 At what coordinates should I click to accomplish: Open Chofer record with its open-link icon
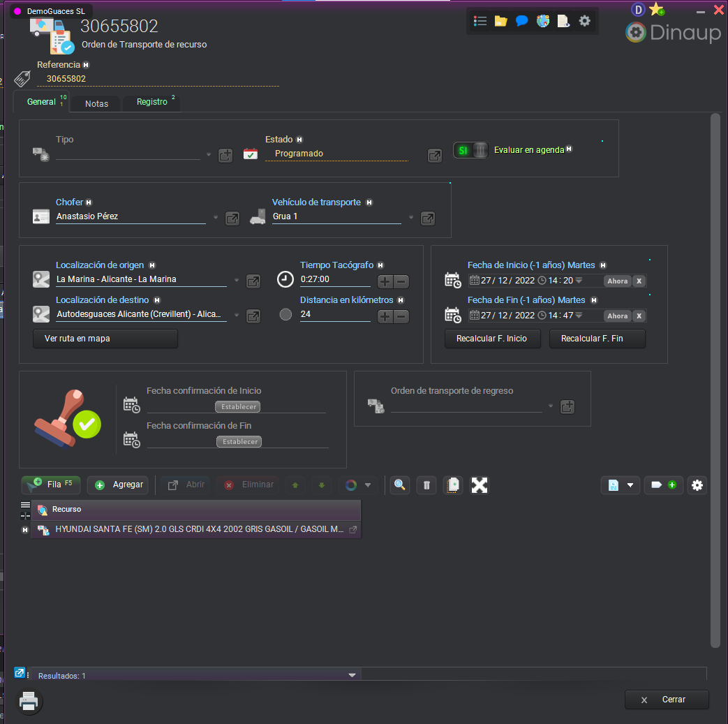(x=232, y=218)
